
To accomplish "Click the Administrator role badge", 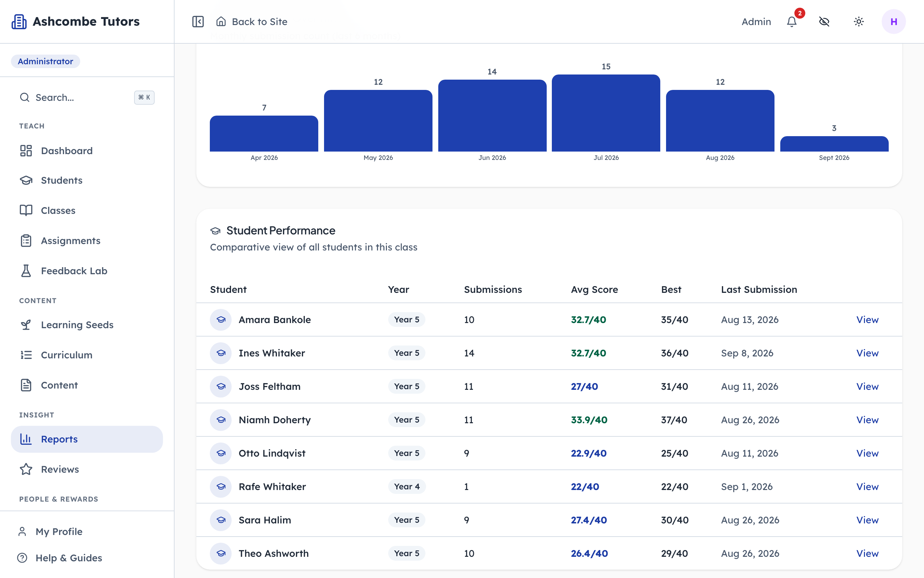I will point(46,61).
